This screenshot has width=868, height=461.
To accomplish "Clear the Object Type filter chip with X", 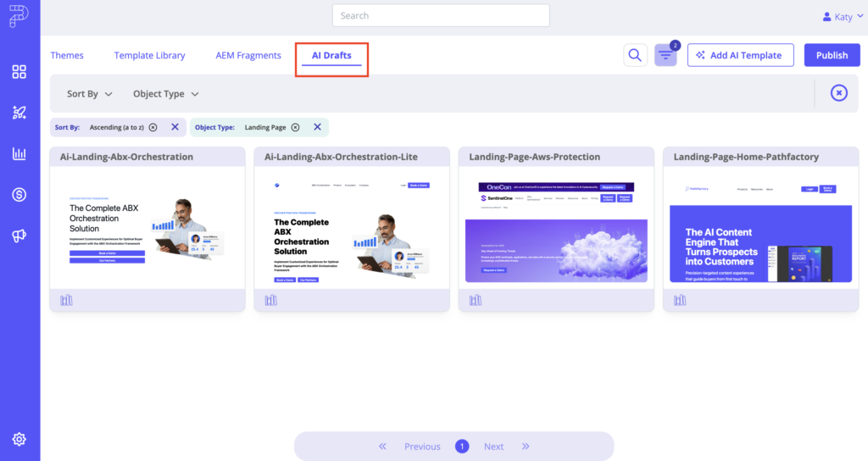I will point(317,127).
